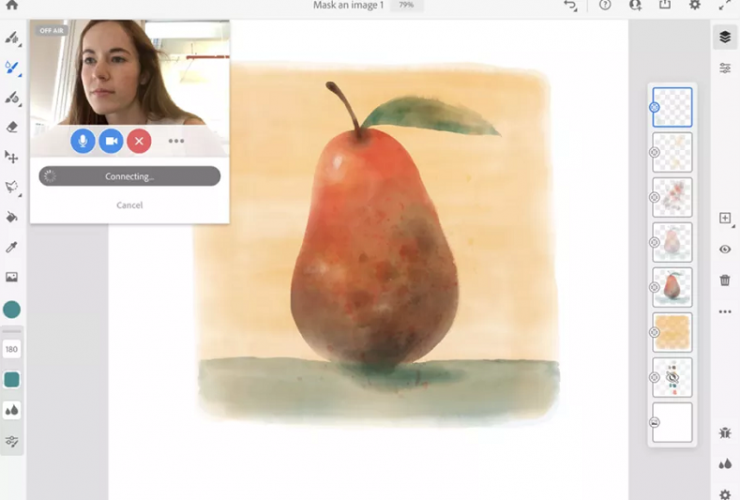Toggle the Layers panel icon
The width and height of the screenshot is (740, 500).
click(725, 37)
